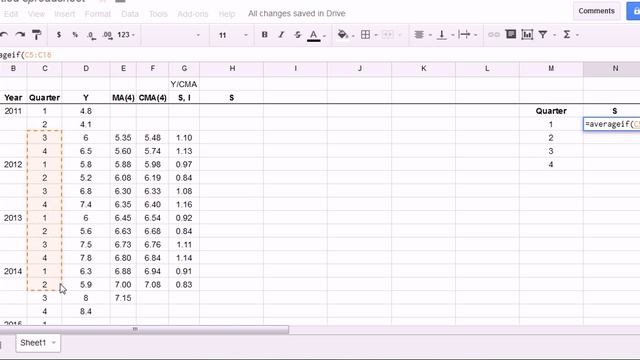Open the Add-ons menu
Screen dimensions: 640x360
tap(193, 14)
